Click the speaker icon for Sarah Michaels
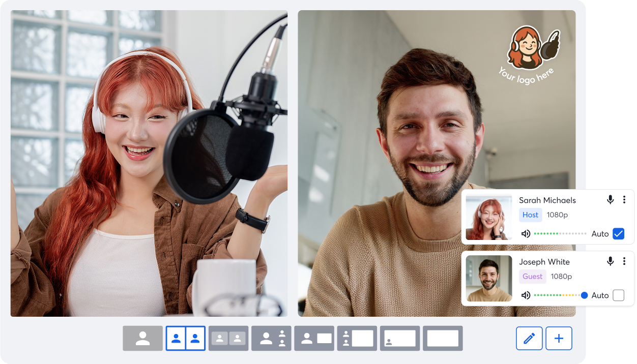The image size is (637, 364). (526, 234)
